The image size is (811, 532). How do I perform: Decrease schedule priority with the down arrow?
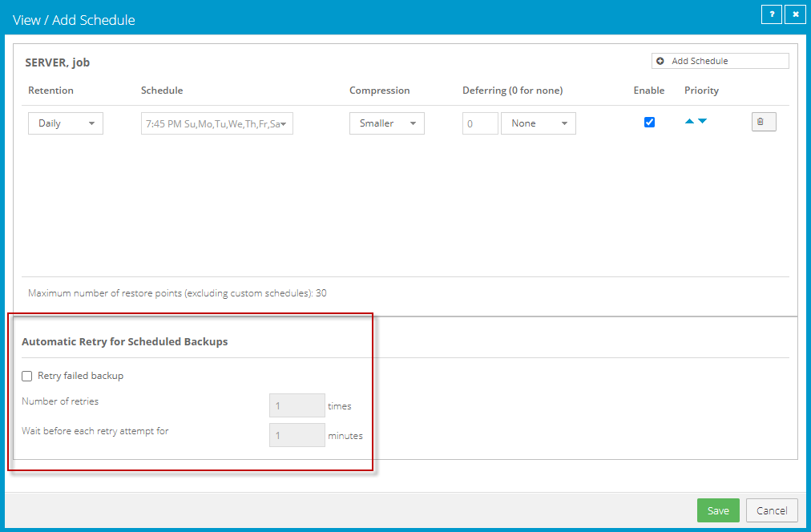pyautogui.click(x=701, y=119)
